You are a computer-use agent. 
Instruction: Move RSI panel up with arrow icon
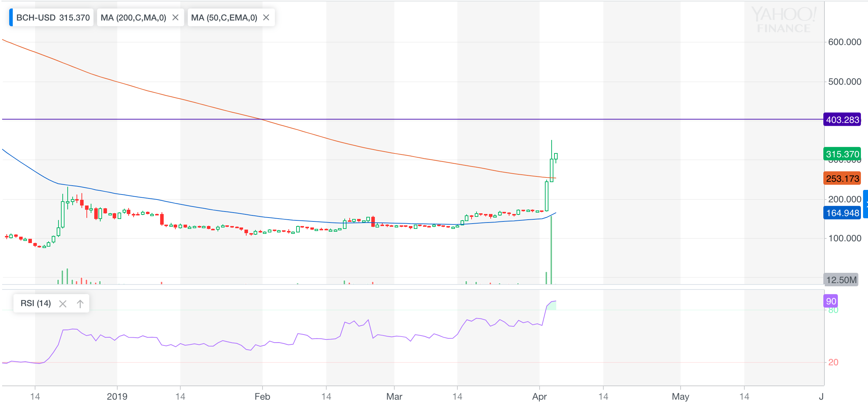pos(80,304)
